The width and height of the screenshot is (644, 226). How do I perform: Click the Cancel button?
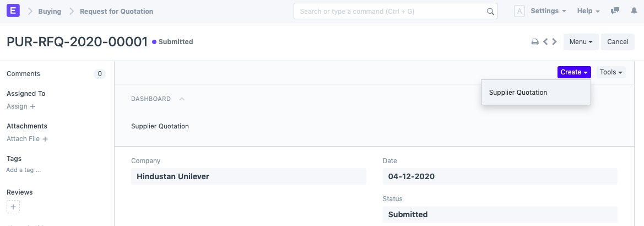(x=618, y=42)
